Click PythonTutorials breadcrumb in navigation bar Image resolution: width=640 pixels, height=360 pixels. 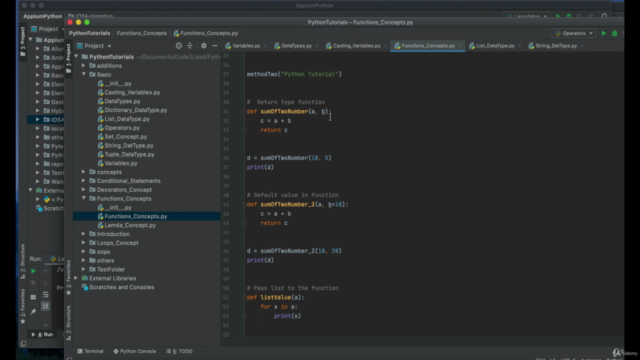click(89, 33)
